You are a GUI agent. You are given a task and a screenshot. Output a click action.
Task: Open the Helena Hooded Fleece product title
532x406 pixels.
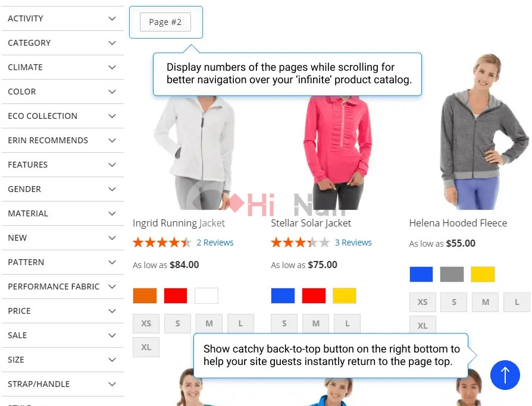(458, 223)
